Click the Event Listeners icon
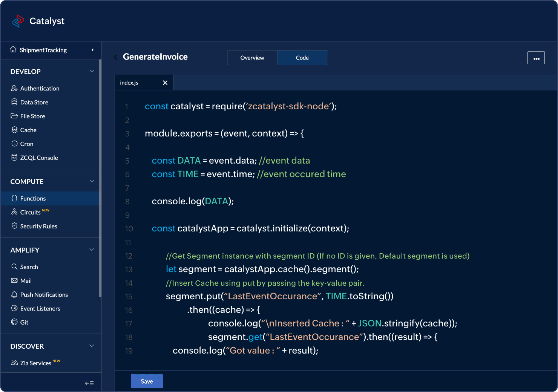Screen dimensions: 558x392 (14, 308)
